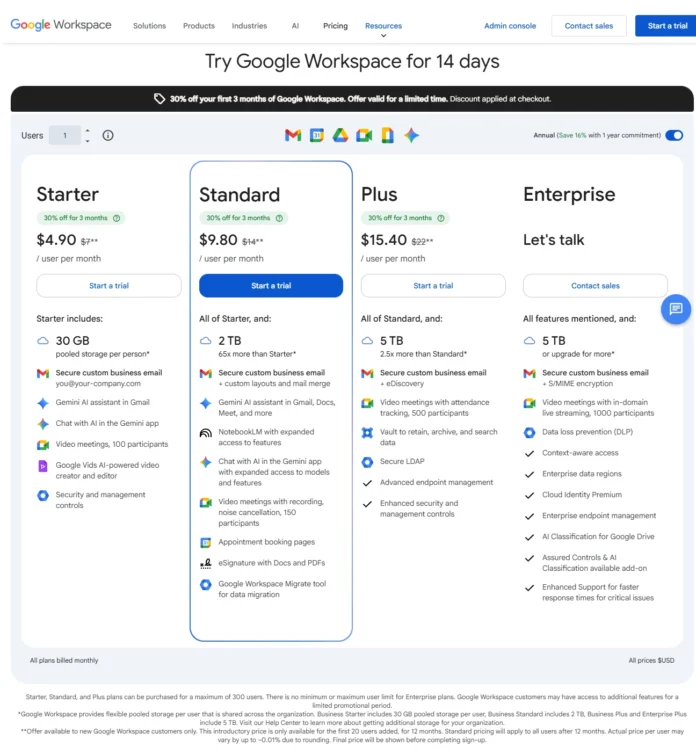
Task: Click the Vault icon in Plus plan
Action: coord(368,432)
